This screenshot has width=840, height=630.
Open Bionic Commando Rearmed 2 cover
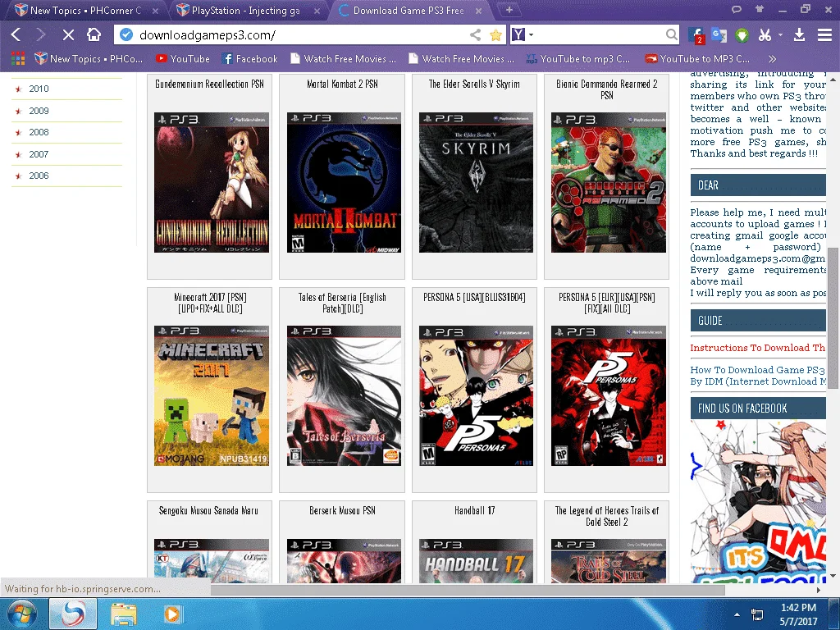pyautogui.click(x=609, y=183)
